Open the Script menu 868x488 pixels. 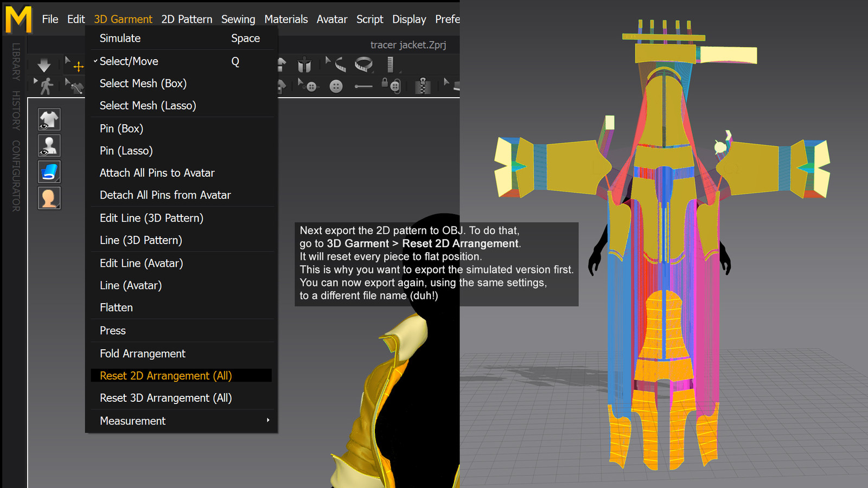click(370, 19)
